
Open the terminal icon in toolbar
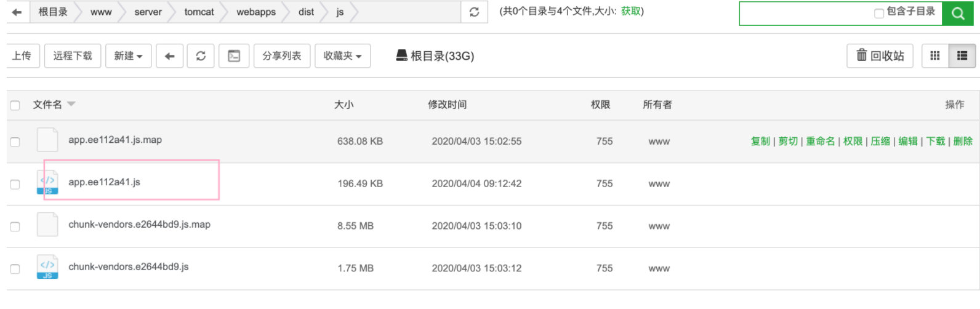[x=234, y=56]
